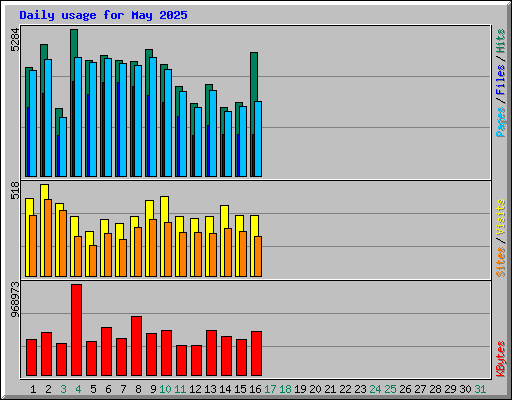Click day label 8 on the axis
This screenshot has width=512, height=400.
tap(138, 389)
